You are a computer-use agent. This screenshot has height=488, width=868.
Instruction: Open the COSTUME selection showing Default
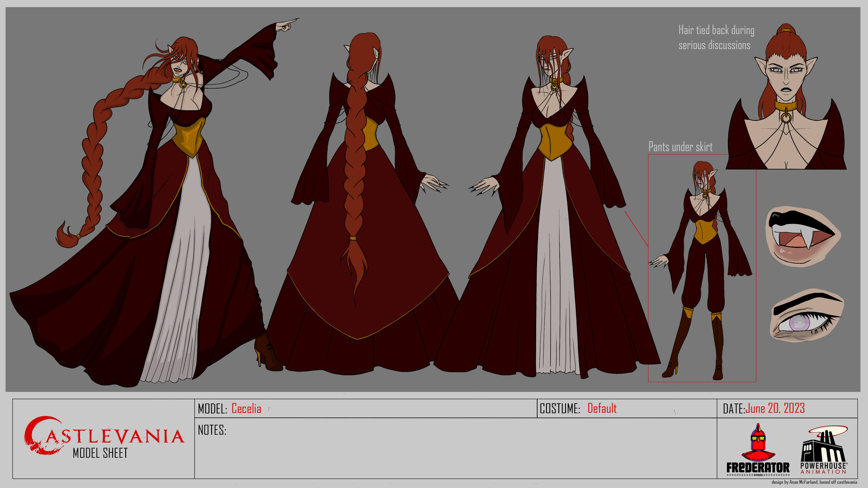tap(602, 409)
